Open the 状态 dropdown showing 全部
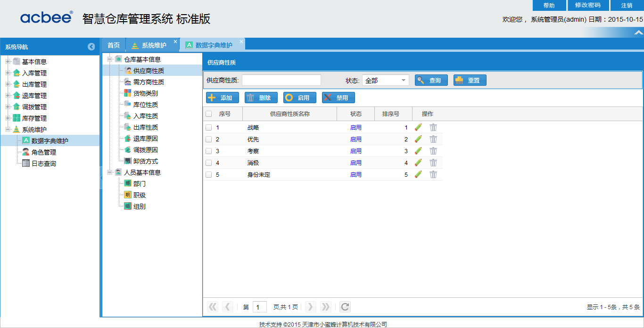Viewport: 644px width, 328px height. click(385, 81)
